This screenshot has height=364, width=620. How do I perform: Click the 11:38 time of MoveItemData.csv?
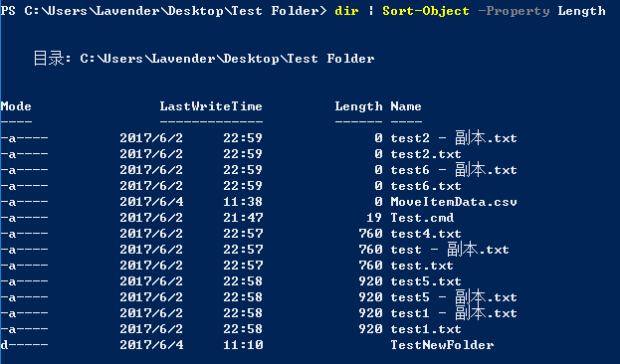(243, 202)
